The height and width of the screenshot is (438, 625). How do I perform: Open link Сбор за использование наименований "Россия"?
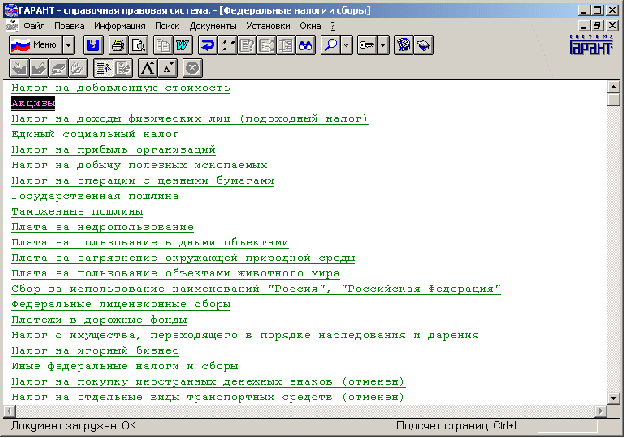click(256, 289)
